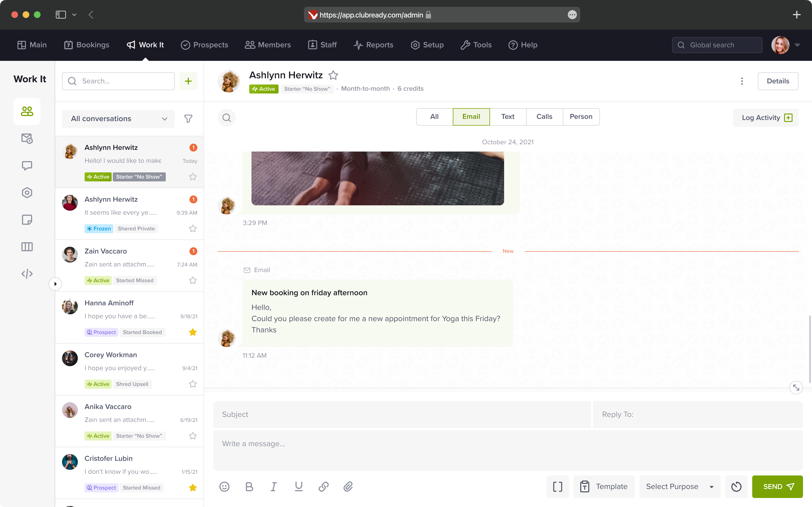This screenshot has width=812, height=507.
Task: Open the code embed sidebar icon
Action: 27,274
